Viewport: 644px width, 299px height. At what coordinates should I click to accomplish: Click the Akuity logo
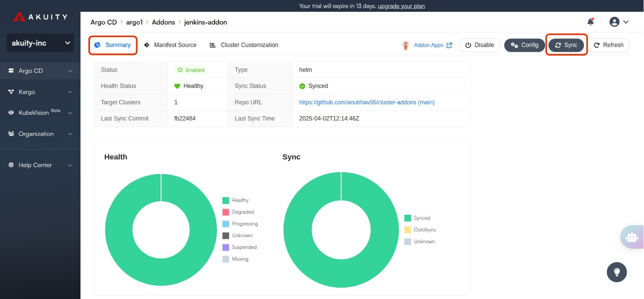pos(40,17)
